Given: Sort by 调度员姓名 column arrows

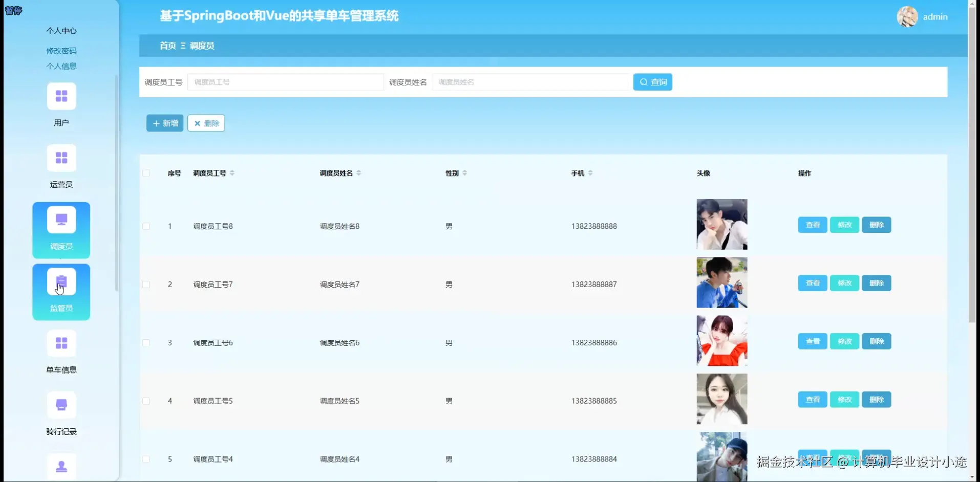Looking at the screenshot, I should (x=358, y=173).
